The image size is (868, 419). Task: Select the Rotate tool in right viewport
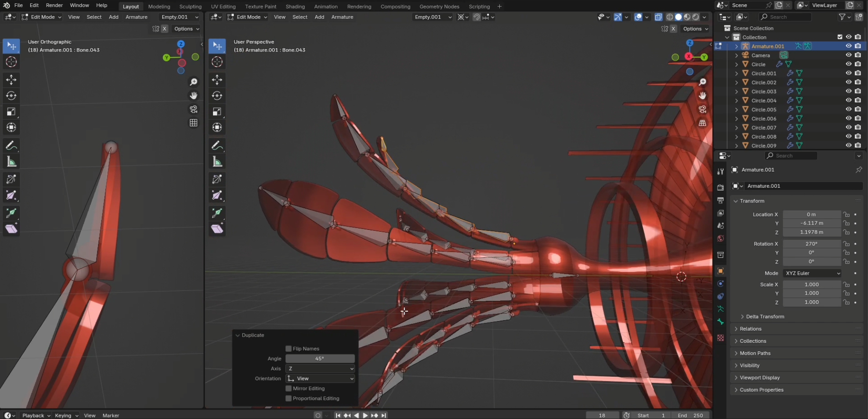(x=217, y=96)
